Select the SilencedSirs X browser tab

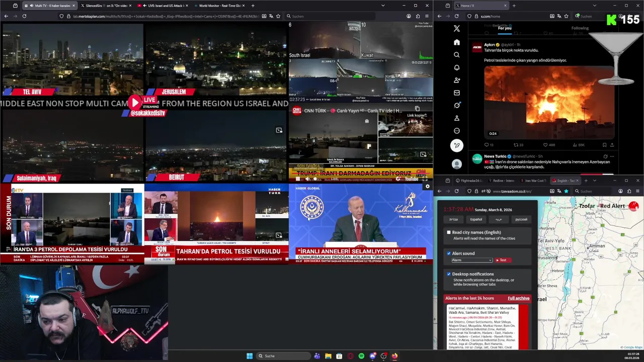point(106,6)
